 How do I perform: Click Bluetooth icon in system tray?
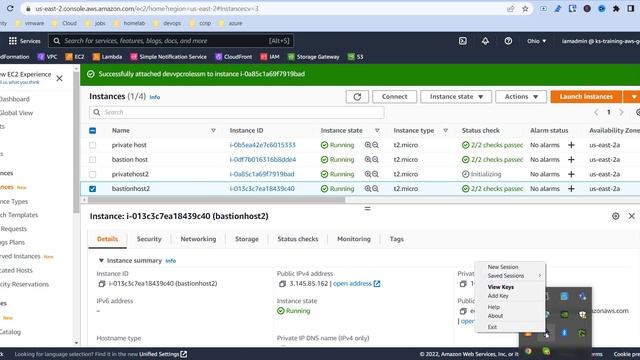(564, 333)
